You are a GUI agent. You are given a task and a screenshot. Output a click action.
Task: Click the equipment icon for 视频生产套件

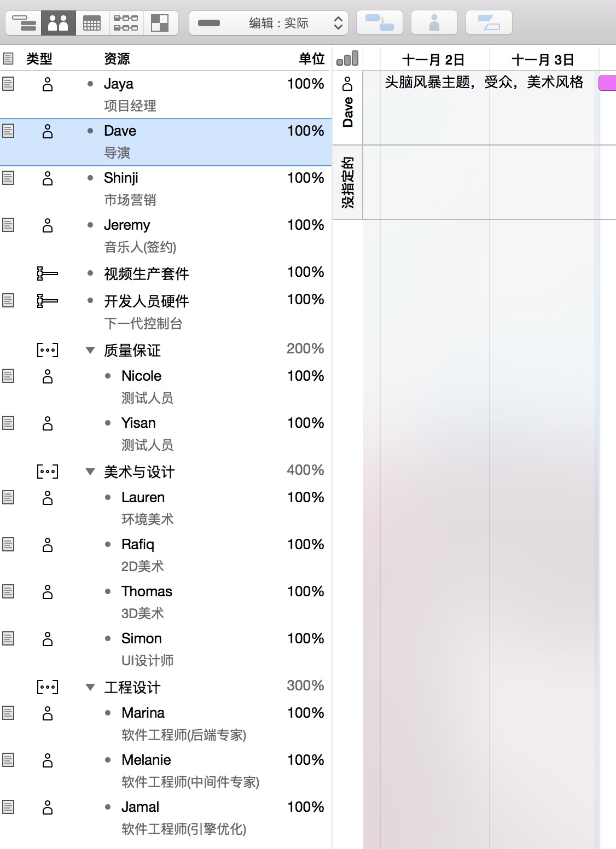47,273
